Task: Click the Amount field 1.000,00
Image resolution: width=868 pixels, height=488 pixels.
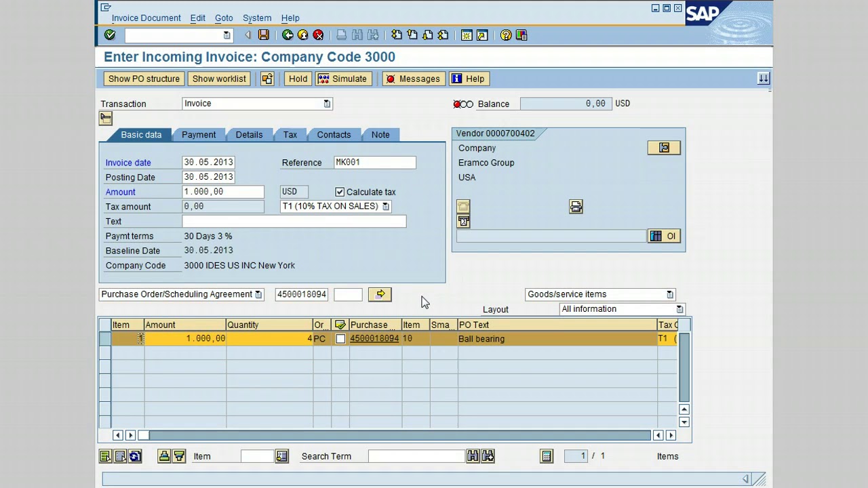Action: (x=223, y=192)
